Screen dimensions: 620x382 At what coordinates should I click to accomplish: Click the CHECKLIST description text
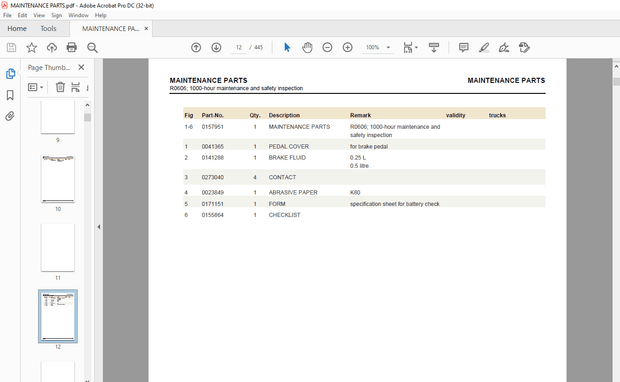(284, 215)
